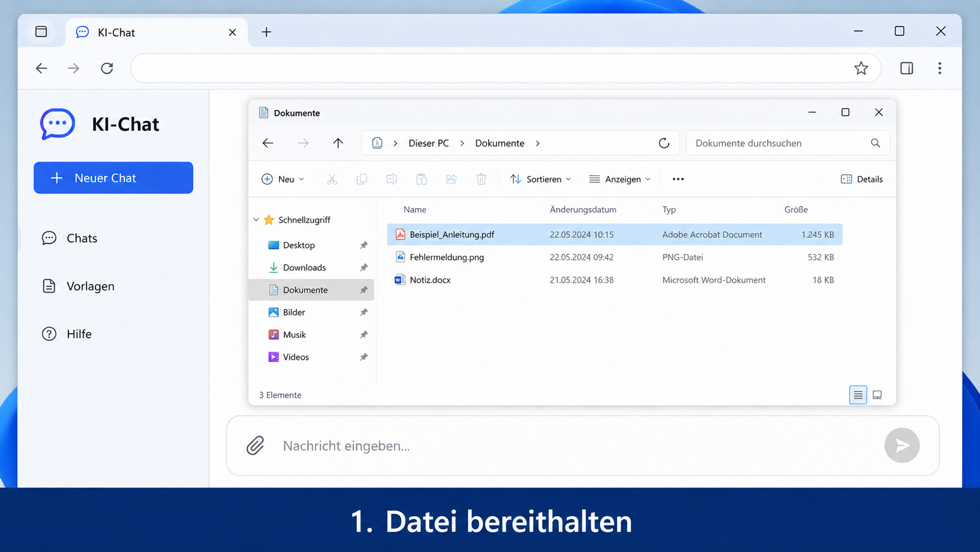Open browser tab overview icon

click(x=41, y=32)
